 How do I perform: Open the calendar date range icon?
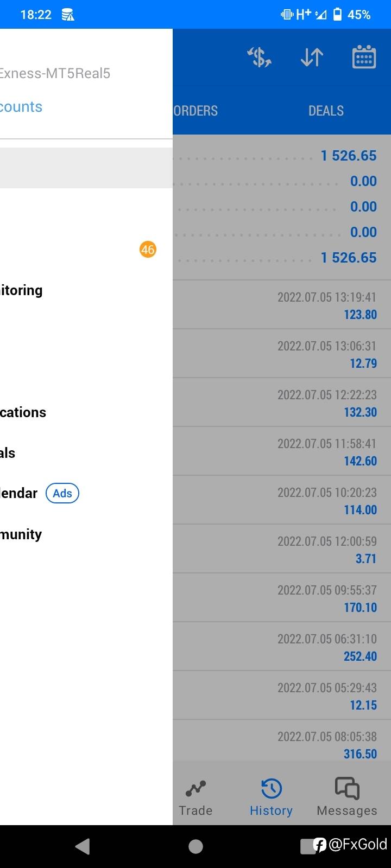coord(364,58)
